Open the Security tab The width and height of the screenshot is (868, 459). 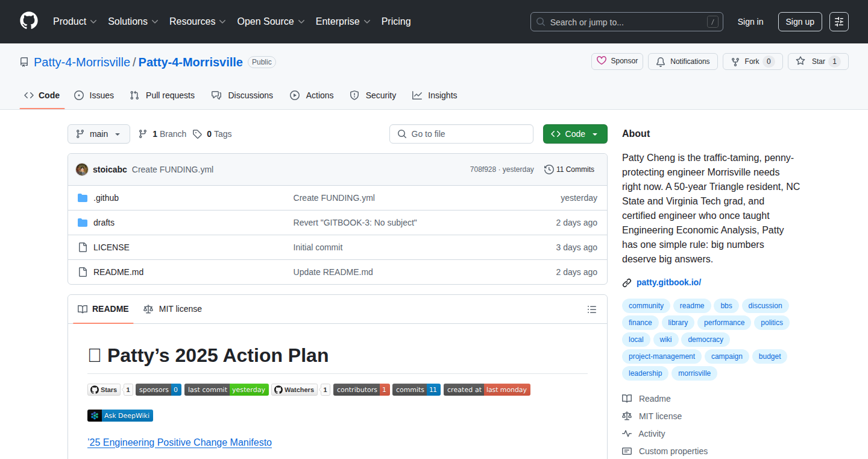pyautogui.click(x=373, y=95)
